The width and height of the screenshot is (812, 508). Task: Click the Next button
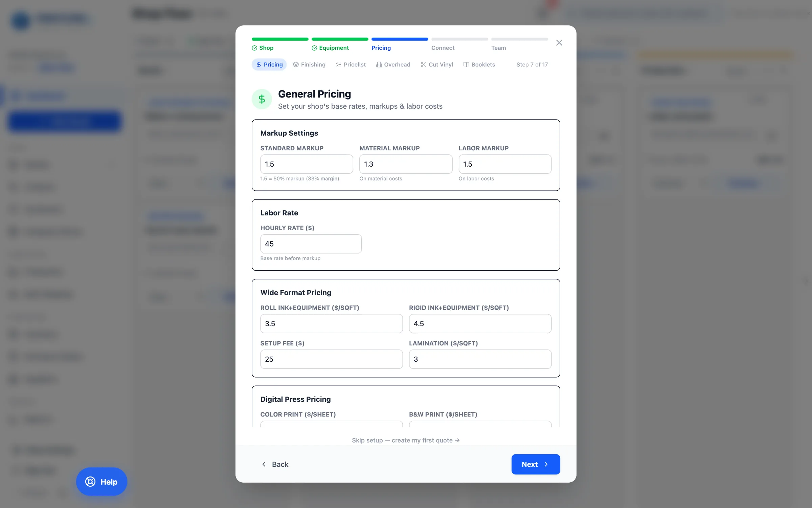536,464
